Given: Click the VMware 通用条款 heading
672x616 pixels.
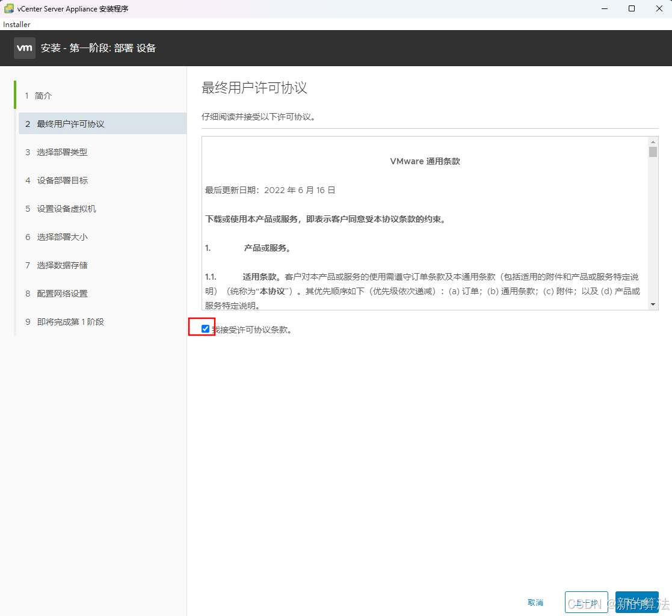Looking at the screenshot, I should click(x=425, y=161).
